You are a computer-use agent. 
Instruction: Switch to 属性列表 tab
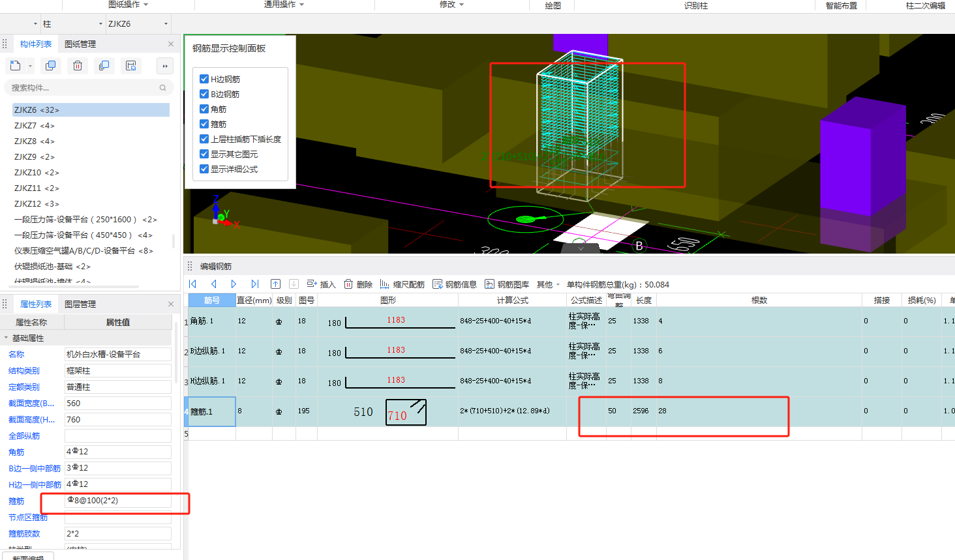click(x=35, y=304)
